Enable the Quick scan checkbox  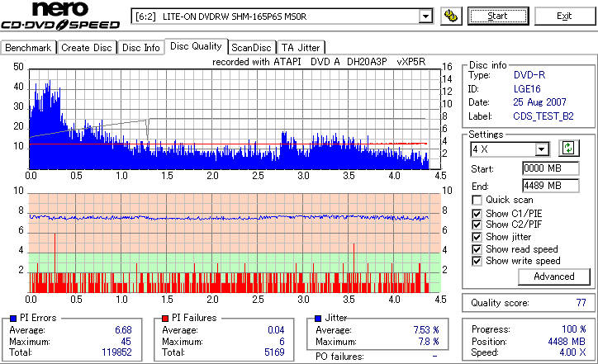coord(477,200)
